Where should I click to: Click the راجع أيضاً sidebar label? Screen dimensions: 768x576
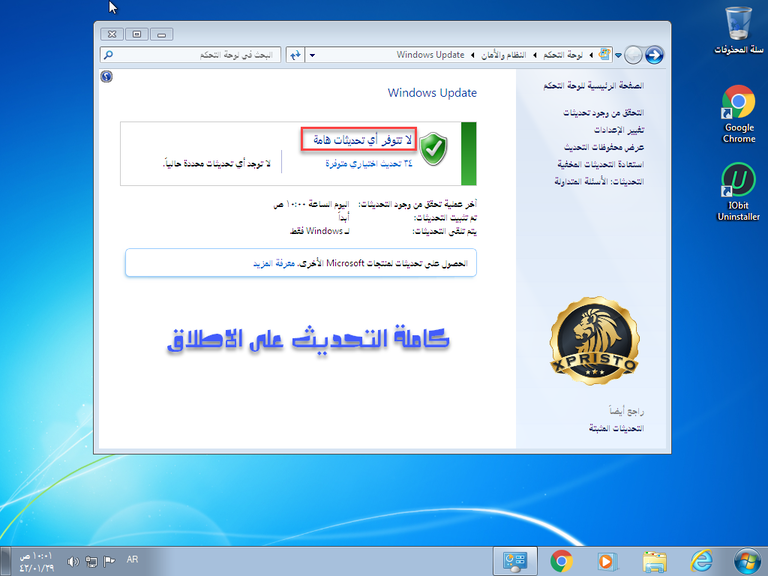pos(626,411)
